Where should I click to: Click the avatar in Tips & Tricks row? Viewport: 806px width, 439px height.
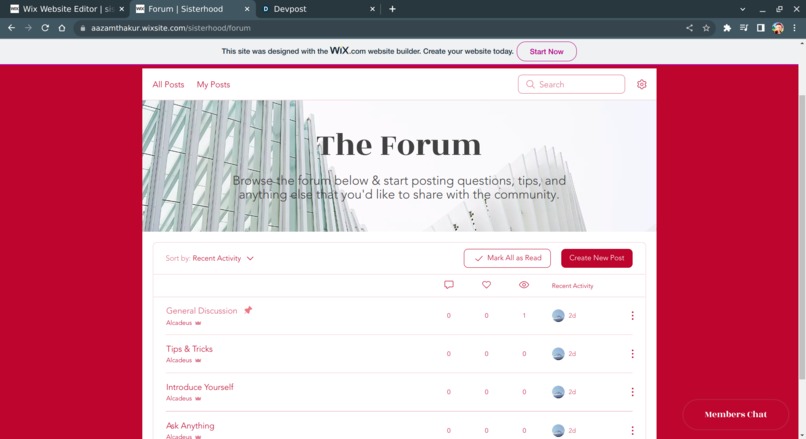coord(558,354)
